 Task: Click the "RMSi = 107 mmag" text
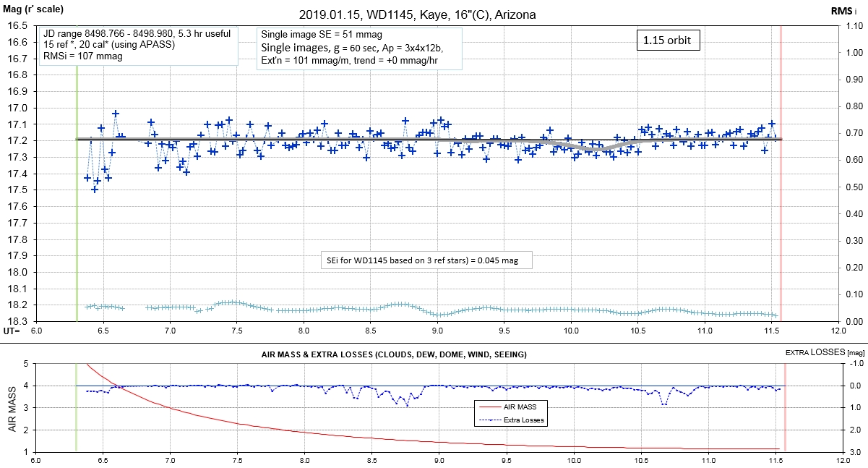point(73,56)
